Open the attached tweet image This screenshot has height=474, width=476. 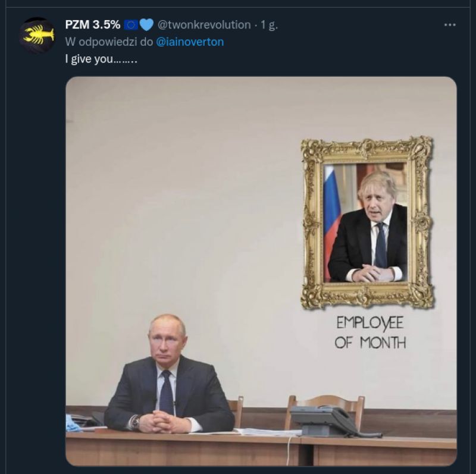[x=261, y=271]
